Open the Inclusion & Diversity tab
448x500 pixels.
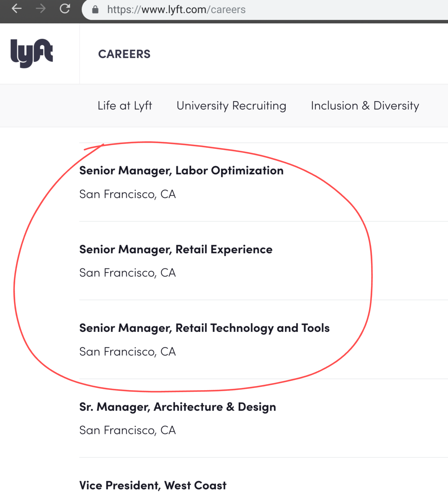pyautogui.click(x=365, y=106)
